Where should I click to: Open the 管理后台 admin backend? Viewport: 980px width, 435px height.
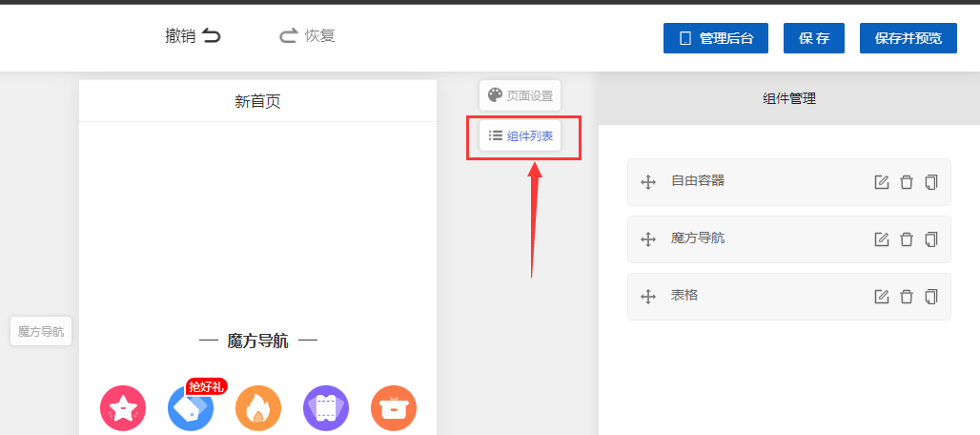[716, 38]
